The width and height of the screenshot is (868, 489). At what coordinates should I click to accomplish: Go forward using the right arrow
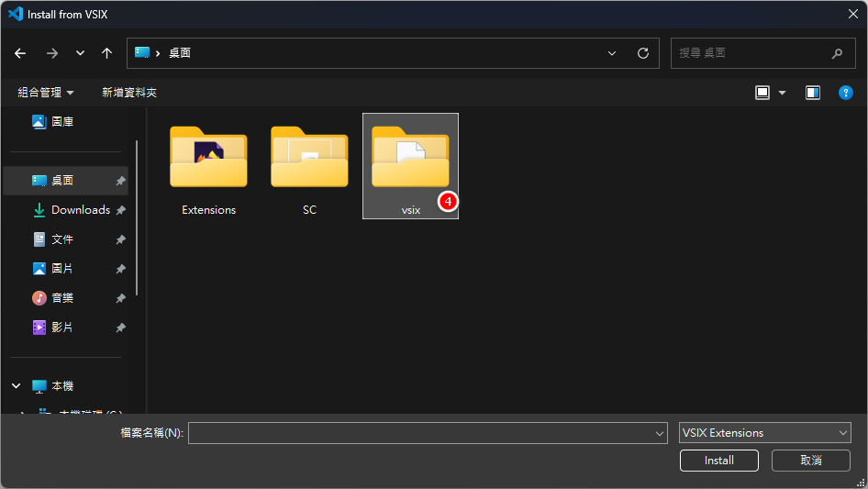[x=52, y=53]
